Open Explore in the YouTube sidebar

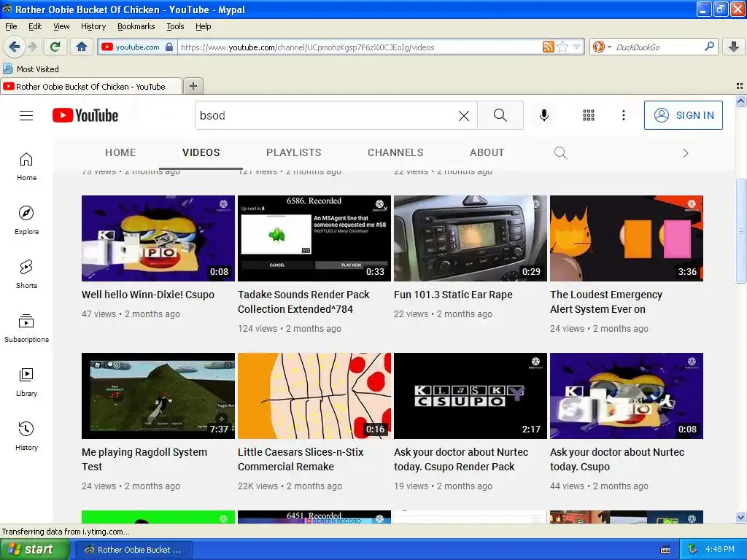point(26,220)
